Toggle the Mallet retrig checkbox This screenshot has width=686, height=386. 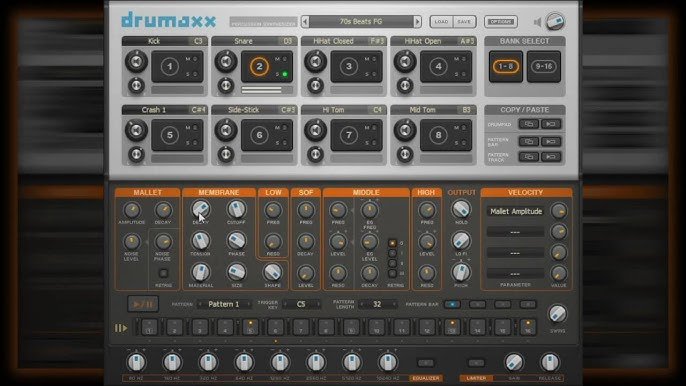click(x=163, y=274)
